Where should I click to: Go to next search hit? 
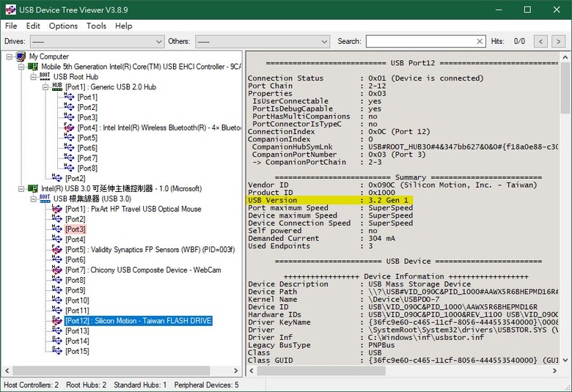(559, 42)
